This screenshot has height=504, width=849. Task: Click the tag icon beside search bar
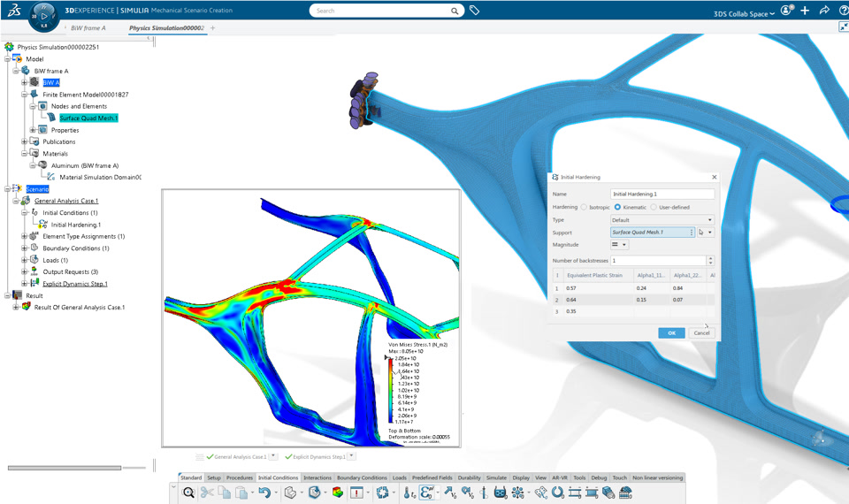click(x=474, y=11)
